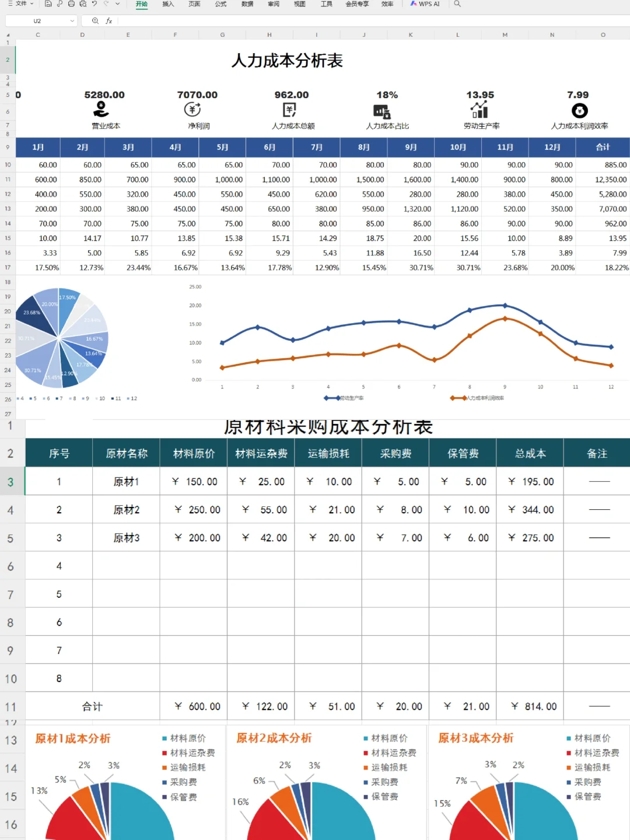Screen dimensions: 630x840
Task: Undo the last action
Action: (94, 4)
